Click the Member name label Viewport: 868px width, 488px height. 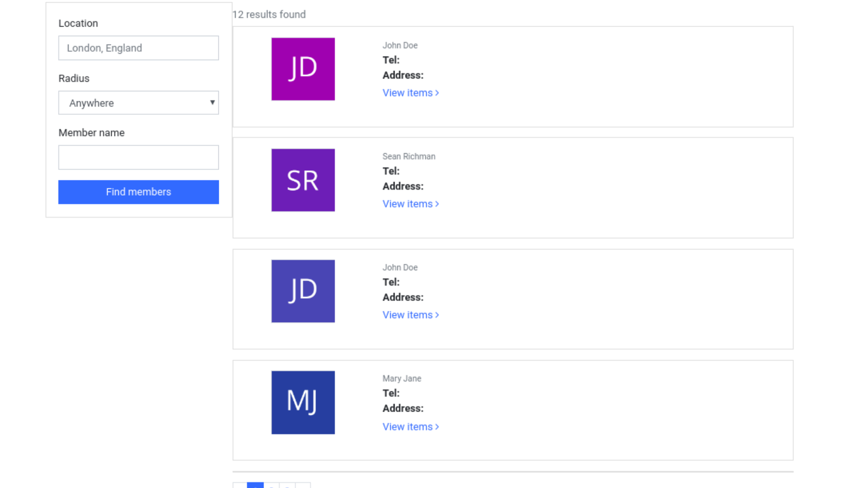click(x=91, y=133)
